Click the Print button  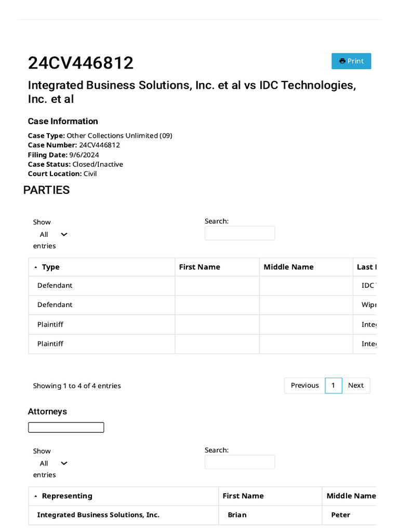(x=351, y=61)
